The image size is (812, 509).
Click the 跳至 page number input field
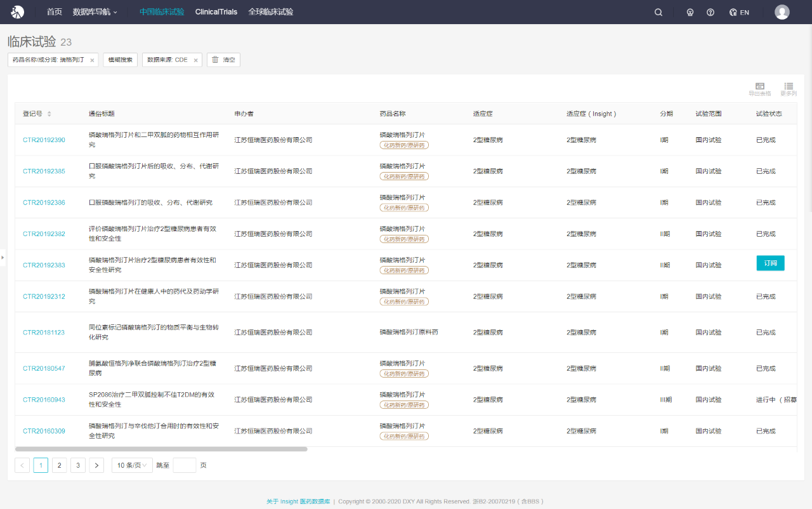(185, 465)
